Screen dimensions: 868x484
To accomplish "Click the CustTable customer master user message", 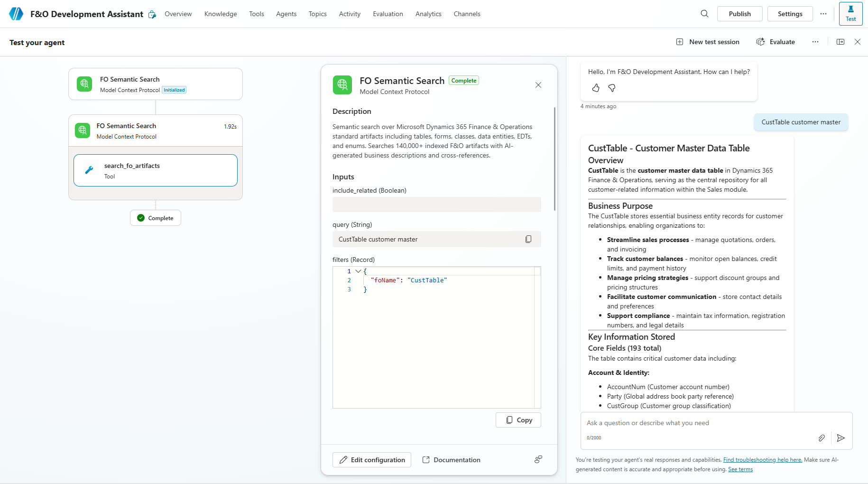I will click(801, 122).
